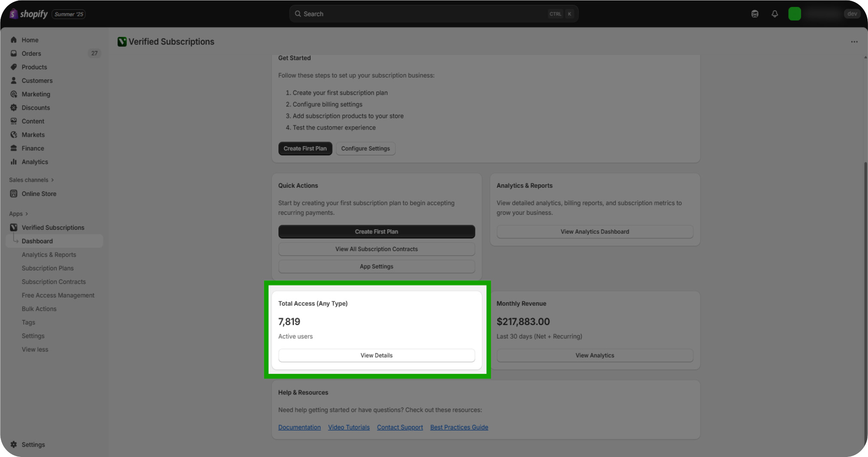
Task: Click the Configure Settings button
Action: [x=366, y=148]
